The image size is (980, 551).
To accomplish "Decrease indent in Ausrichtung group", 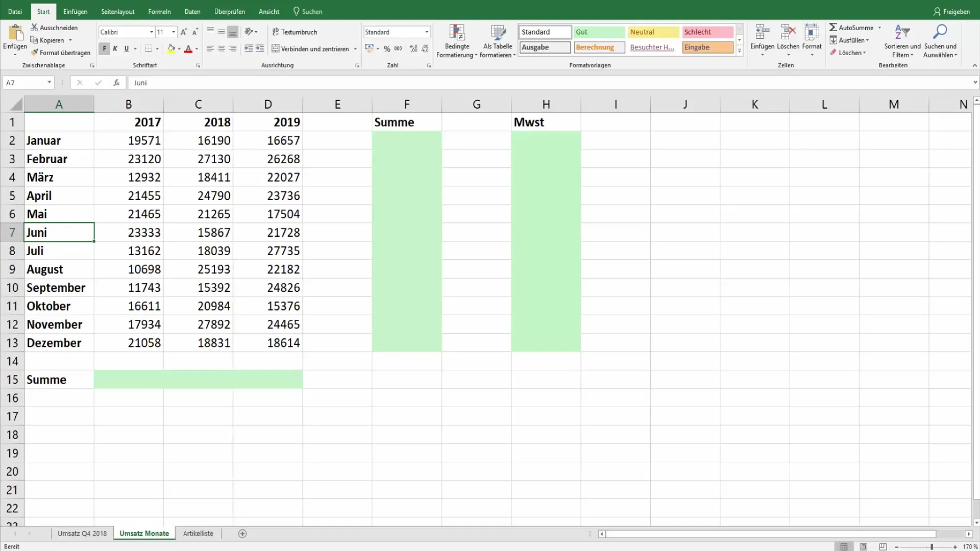I will [x=249, y=48].
